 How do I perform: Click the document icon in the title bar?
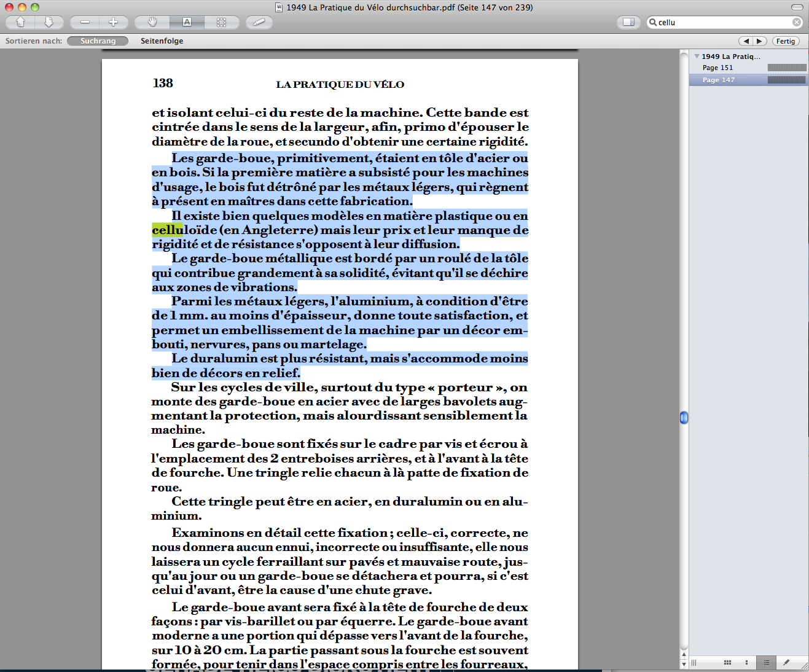(x=279, y=7)
